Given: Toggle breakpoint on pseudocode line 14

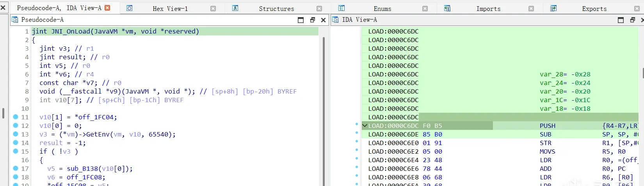Looking at the screenshot, I should click(16, 142).
